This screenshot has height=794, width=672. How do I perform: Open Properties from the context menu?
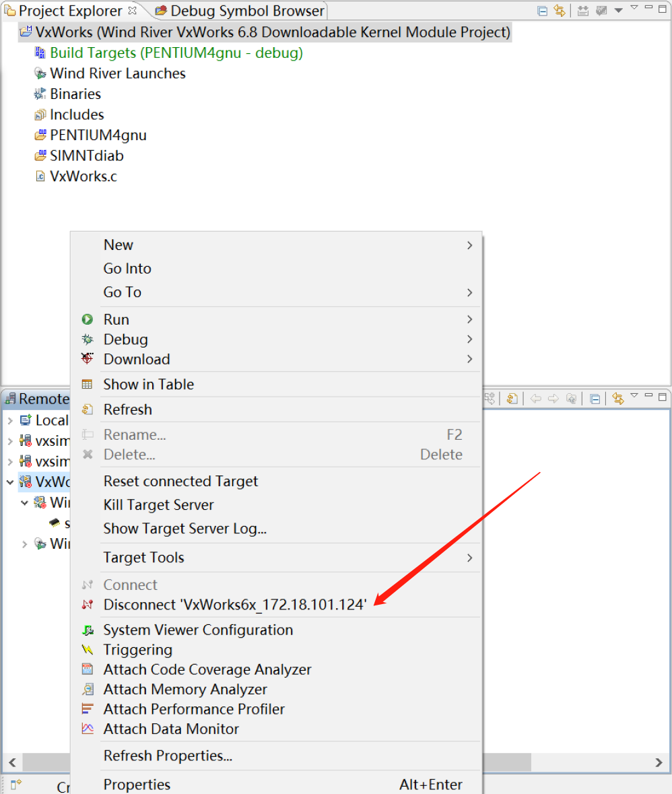tap(276, 784)
